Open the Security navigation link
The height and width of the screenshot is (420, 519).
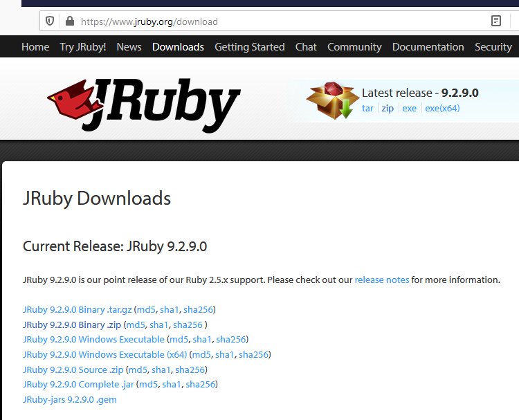click(493, 47)
